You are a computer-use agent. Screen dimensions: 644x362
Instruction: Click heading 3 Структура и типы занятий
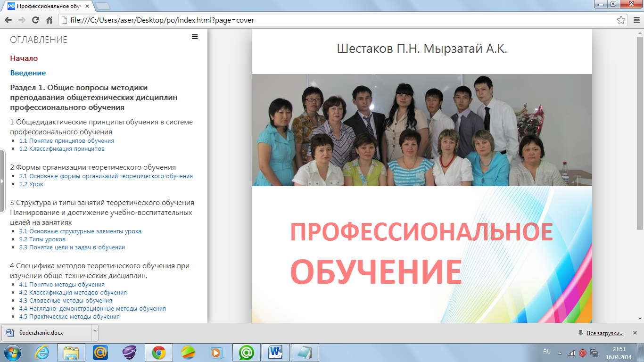pyautogui.click(x=102, y=212)
